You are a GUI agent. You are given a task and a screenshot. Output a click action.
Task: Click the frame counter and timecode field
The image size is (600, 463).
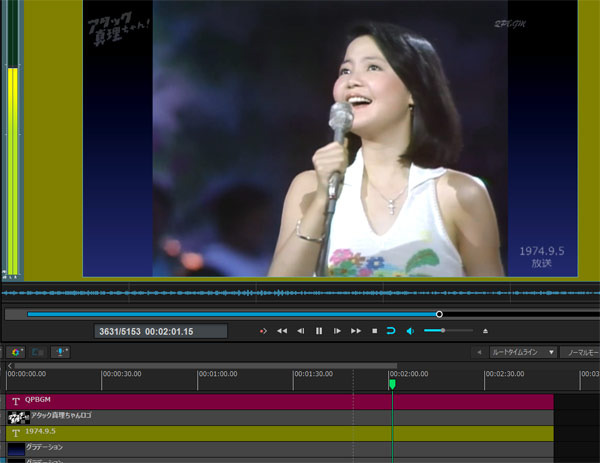click(x=161, y=331)
